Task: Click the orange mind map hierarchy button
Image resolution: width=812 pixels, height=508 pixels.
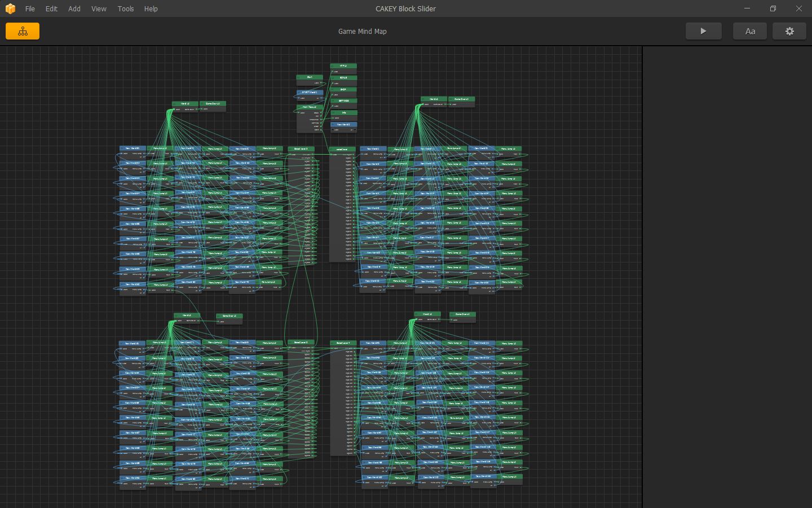Action: coord(23,31)
